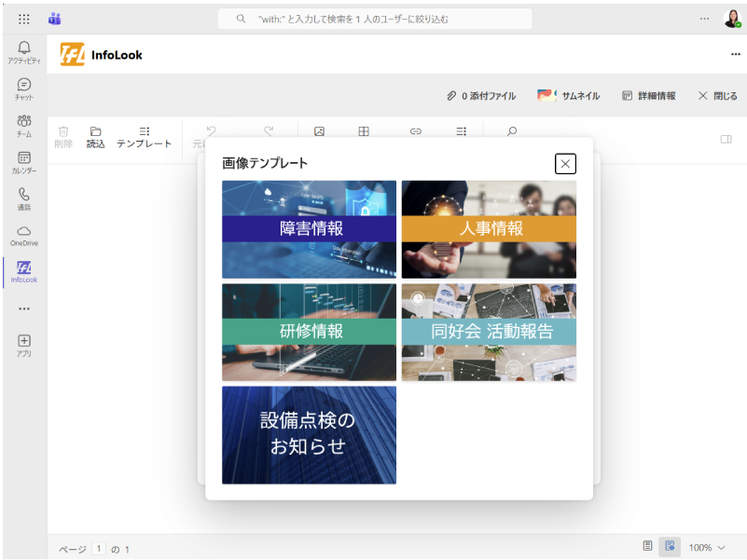The height and width of the screenshot is (560, 747).
Task: Click the app launcher grid icon
Action: pyautogui.click(x=24, y=19)
